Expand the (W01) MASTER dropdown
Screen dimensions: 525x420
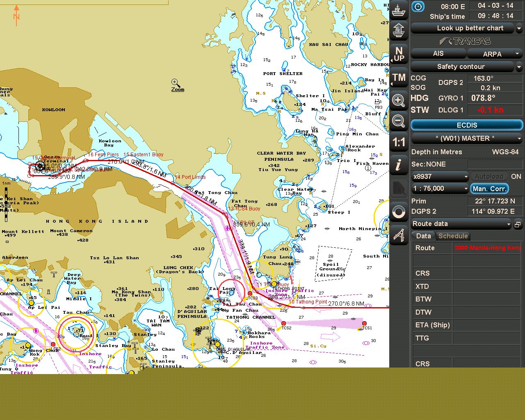(x=467, y=139)
